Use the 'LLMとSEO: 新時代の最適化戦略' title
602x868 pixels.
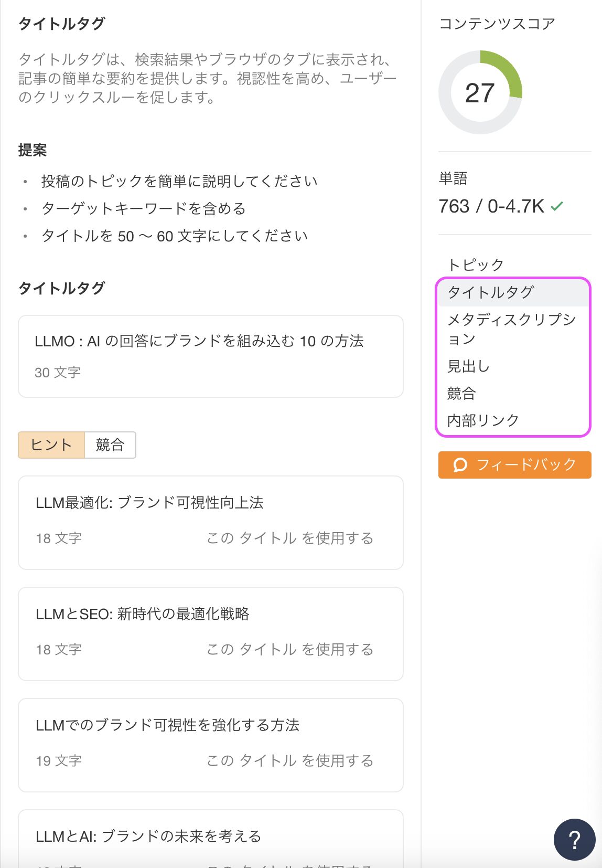[289, 650]
